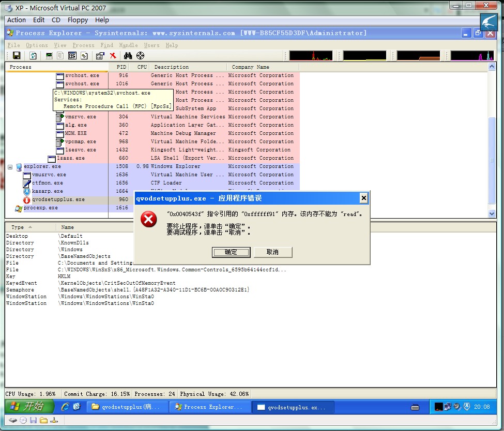
Task: Sort by the PID column header
Action: click(x=118, y=67)
